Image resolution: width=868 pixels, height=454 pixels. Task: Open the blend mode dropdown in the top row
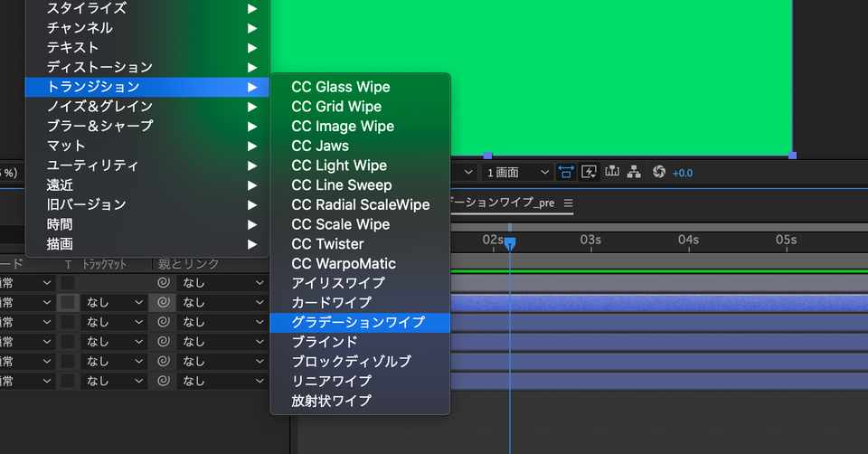coord(26,283)
